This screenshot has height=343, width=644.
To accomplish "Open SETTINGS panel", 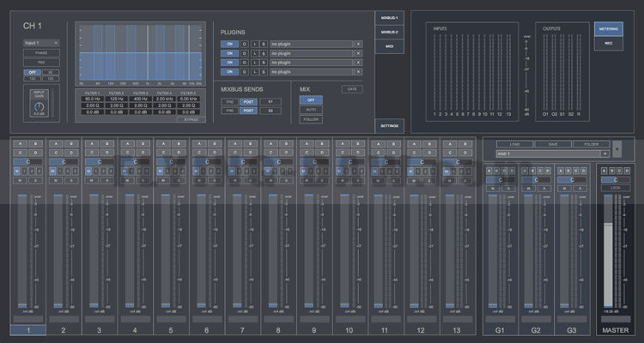I will 389,125.
